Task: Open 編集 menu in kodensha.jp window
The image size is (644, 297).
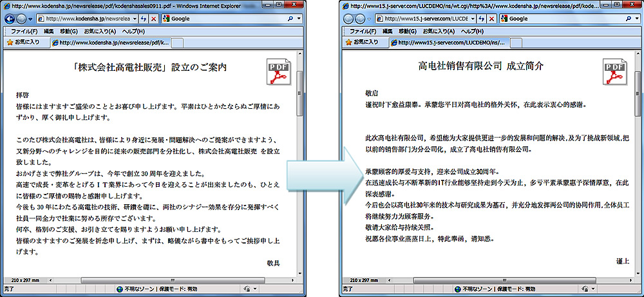Action: coord(48,31)
